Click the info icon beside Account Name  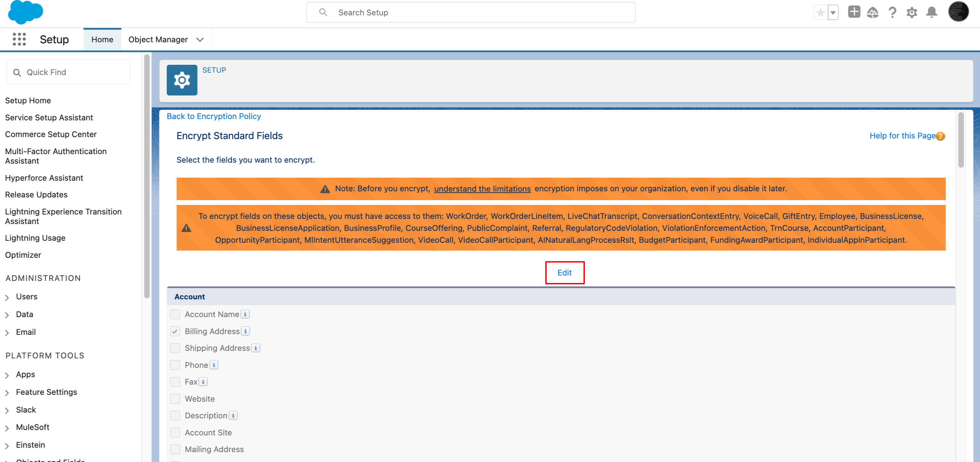[x=245, y=314]
